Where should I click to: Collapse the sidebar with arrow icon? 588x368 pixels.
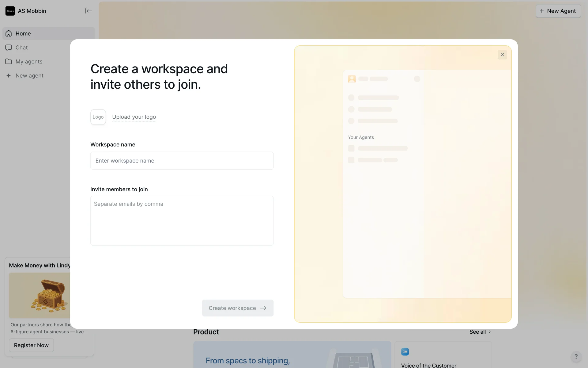click(88, 11)
